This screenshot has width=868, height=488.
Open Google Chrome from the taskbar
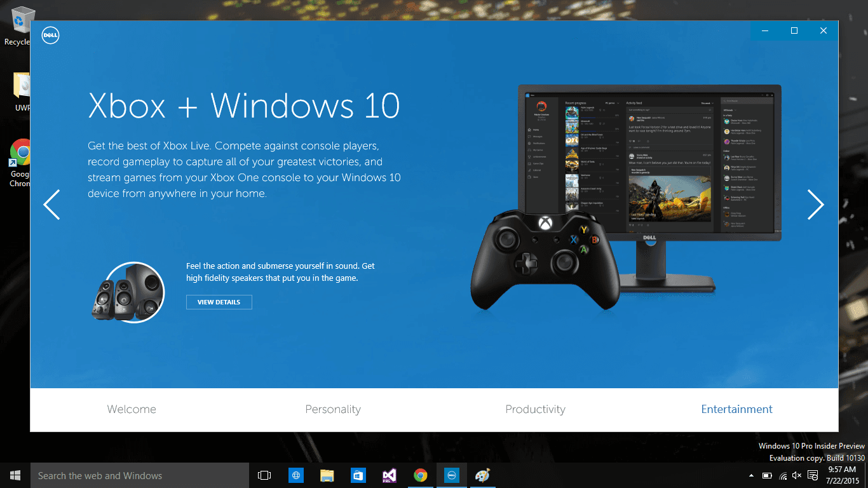click(x=421, y=475)
